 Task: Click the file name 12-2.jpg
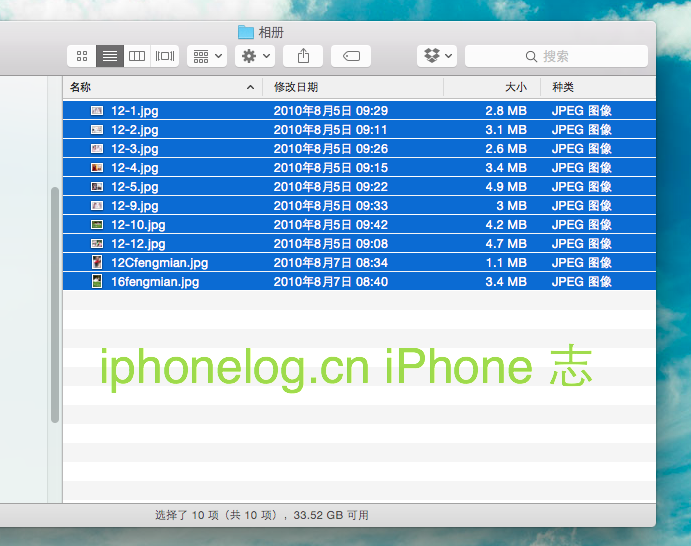pos(135,130)
